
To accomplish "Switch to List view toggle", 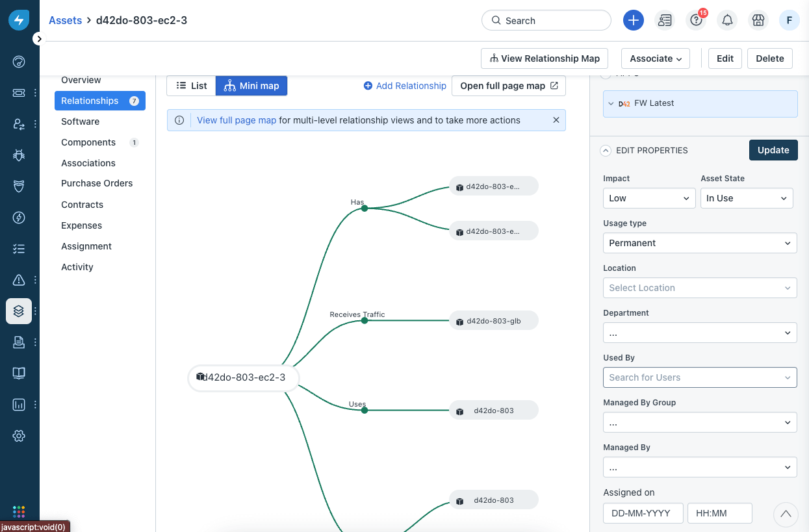I will pyautogui.click(x=192, y=86).
